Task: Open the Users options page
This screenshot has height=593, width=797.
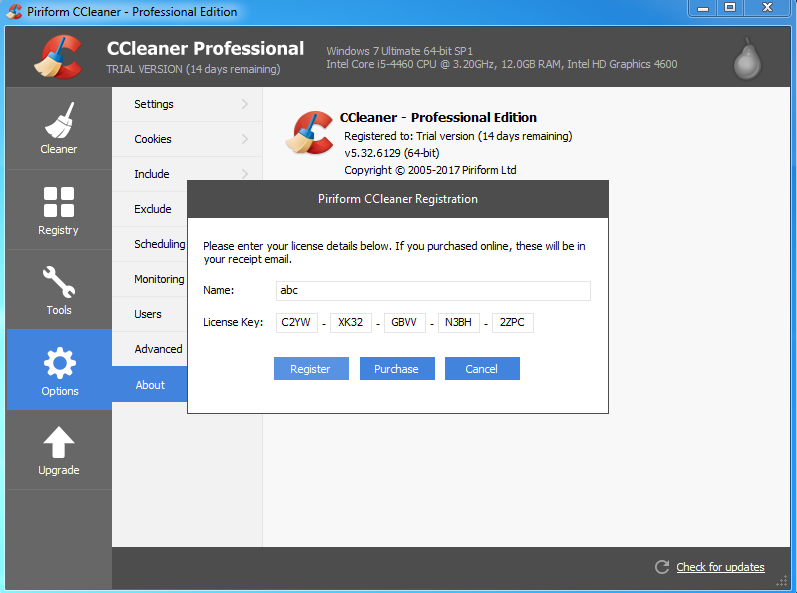Action: (150, 314)
